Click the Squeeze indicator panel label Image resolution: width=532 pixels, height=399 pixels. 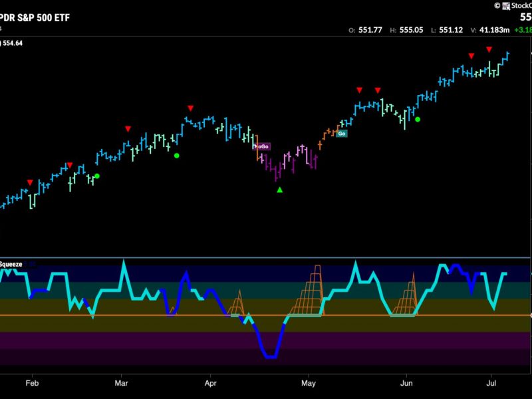click(11, 264)
